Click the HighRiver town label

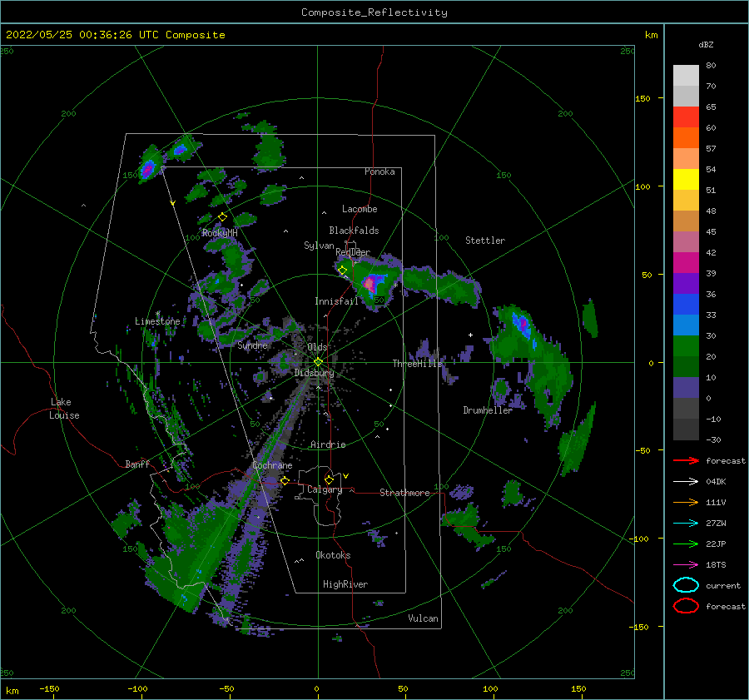[345, 584]
